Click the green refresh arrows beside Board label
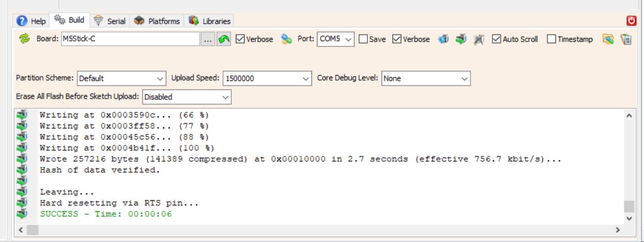The image size is (644, 242). 24,39
